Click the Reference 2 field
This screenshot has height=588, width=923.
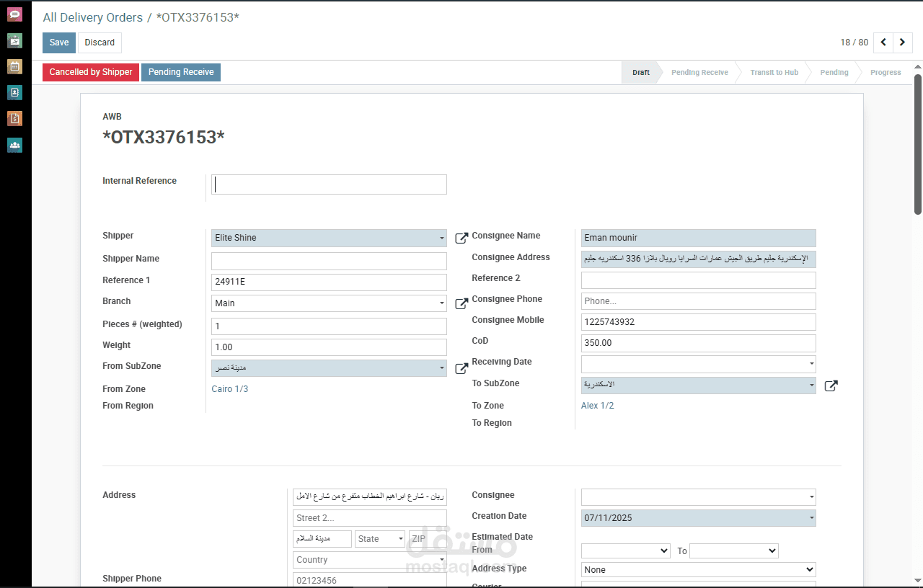pos(698,280)
